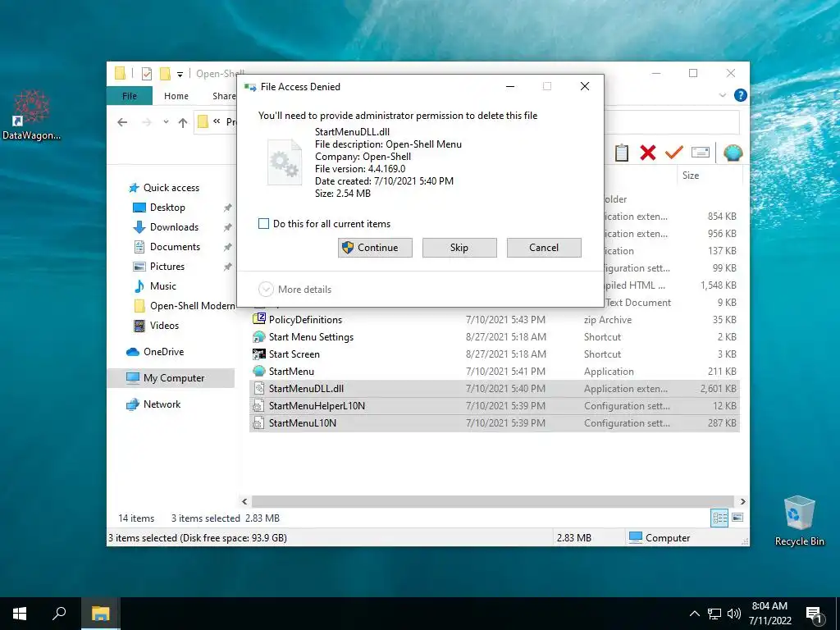The image size is (840, 630).
Task: Open taskbar Search magnifier
Action: pos(59,614)
